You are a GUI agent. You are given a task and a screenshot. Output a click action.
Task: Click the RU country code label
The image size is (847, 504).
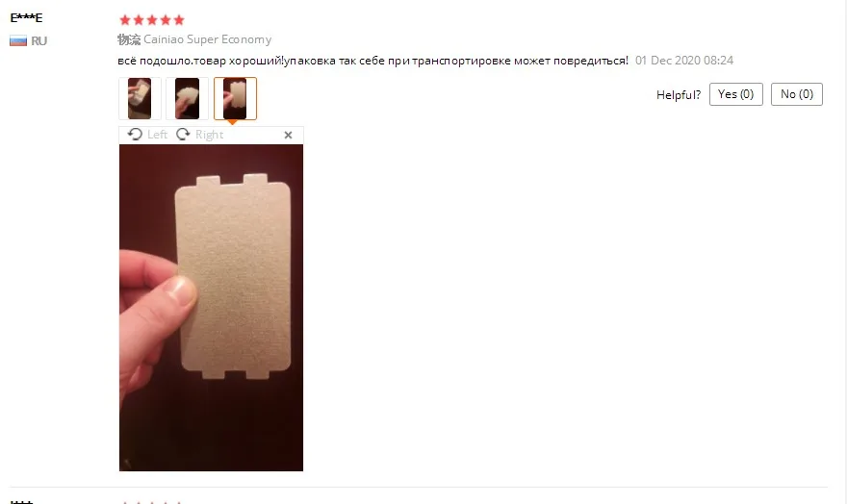coord(38,41)
